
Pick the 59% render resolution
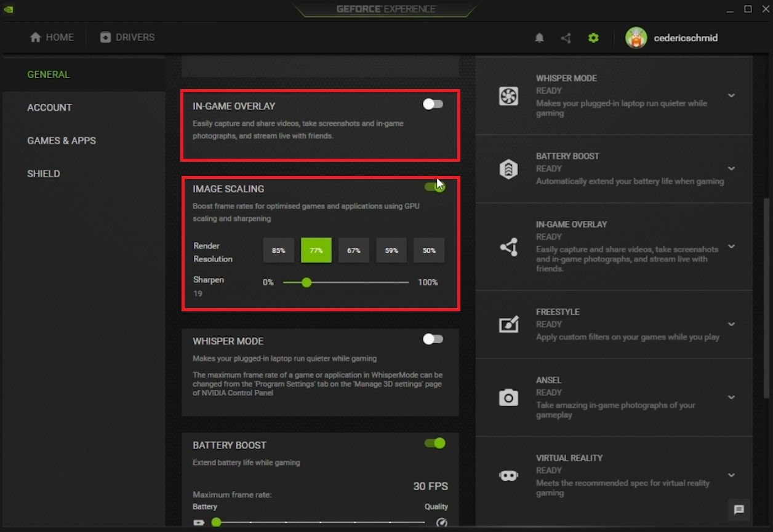pos(391,250)
